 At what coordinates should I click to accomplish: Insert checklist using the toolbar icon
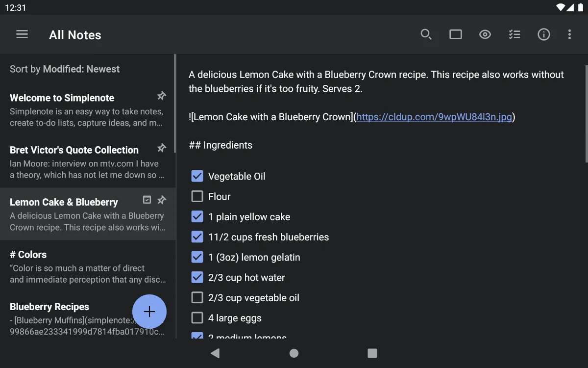click(x=514, y=34)
